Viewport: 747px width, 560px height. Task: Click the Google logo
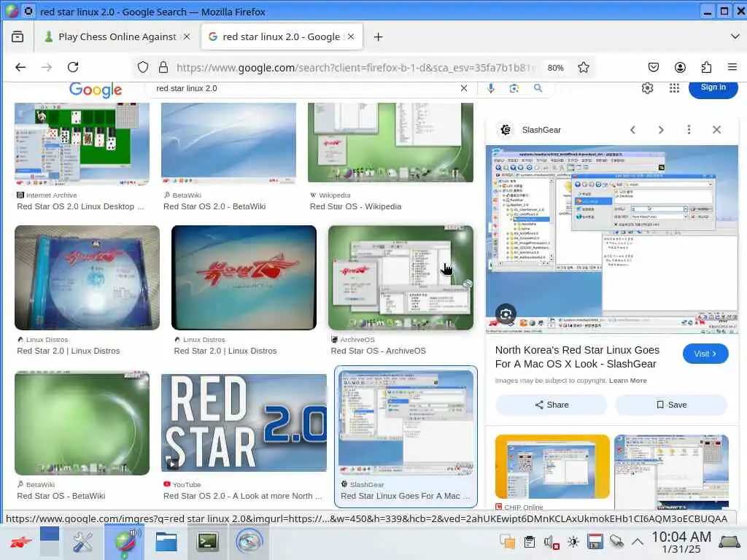(96, 90)
